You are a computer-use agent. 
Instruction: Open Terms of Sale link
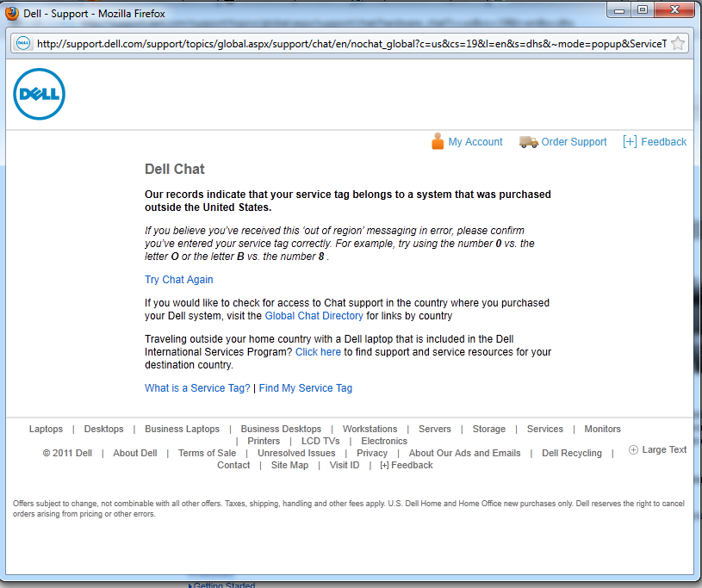coord(207,453)
